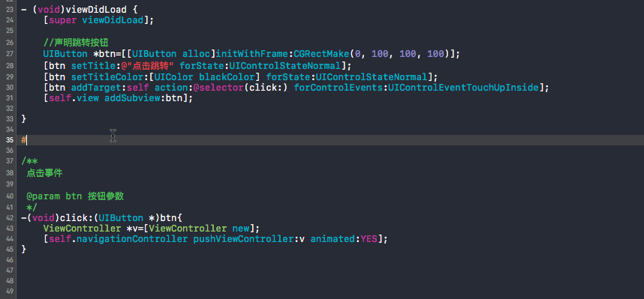The image size is (644, 299).
Task: Click "new" keyword on line 43
Action: pos(241,228)
